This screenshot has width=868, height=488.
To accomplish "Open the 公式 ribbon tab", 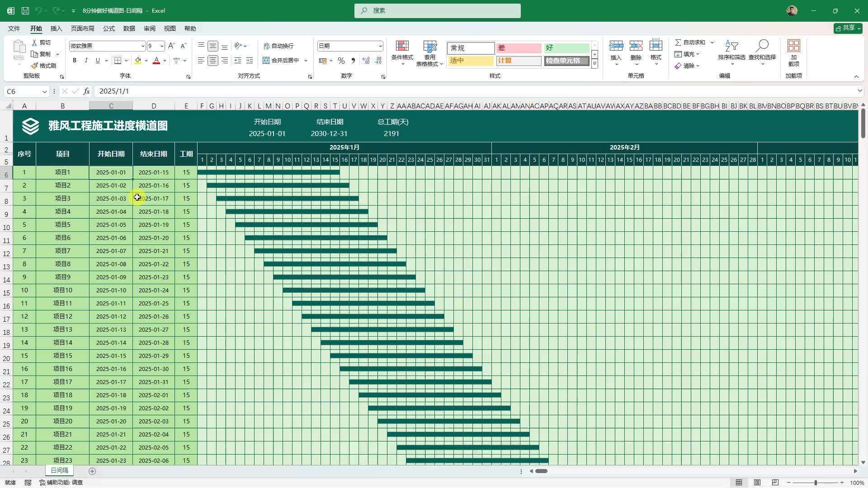I will (108, 28).
